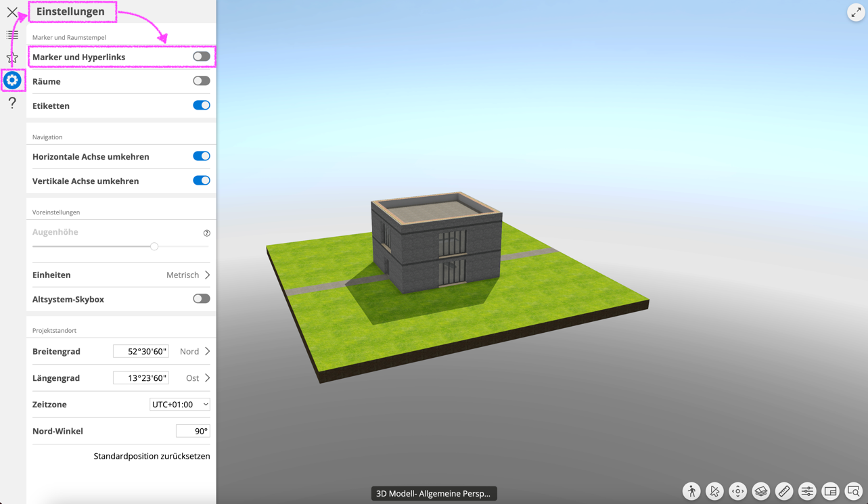The width and height of the screenshot is (868, 504).
Task: Enable the Altsystem-Skybox toggle
Action: [201, 299]
